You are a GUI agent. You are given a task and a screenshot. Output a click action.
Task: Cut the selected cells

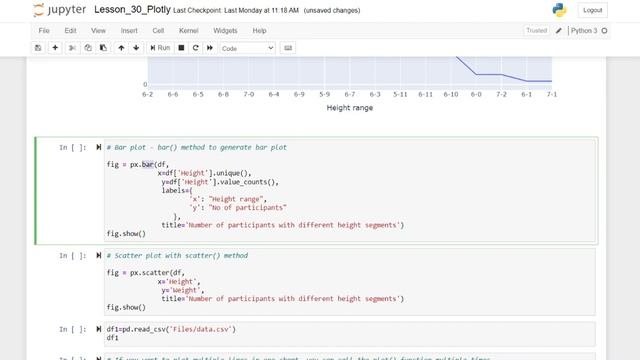tap(72, 48)
